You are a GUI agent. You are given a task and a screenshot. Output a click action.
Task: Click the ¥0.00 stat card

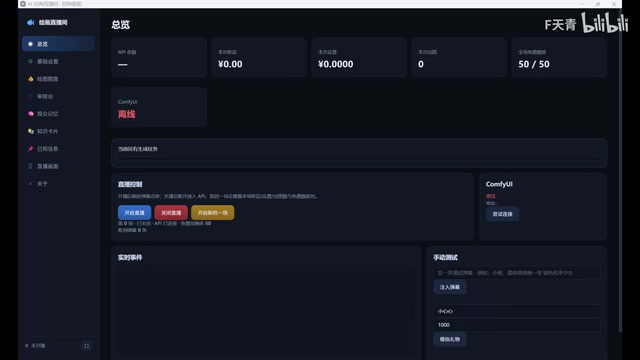pos(259,58)
